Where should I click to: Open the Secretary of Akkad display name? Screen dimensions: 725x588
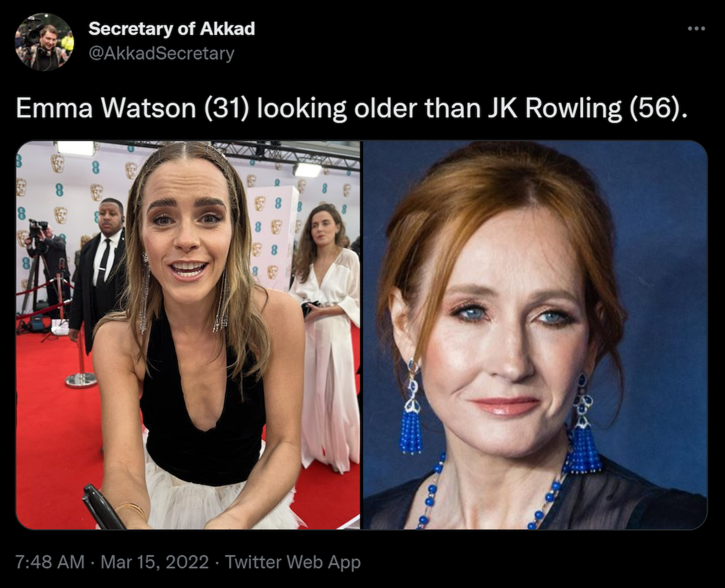(171, 28)
